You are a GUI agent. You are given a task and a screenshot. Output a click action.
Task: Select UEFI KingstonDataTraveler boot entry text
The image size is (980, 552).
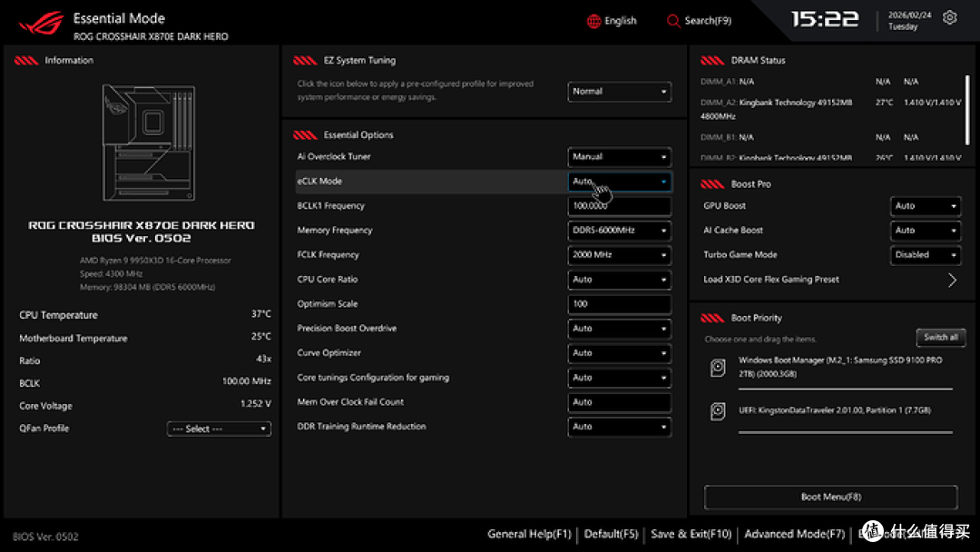pos(835,410)
